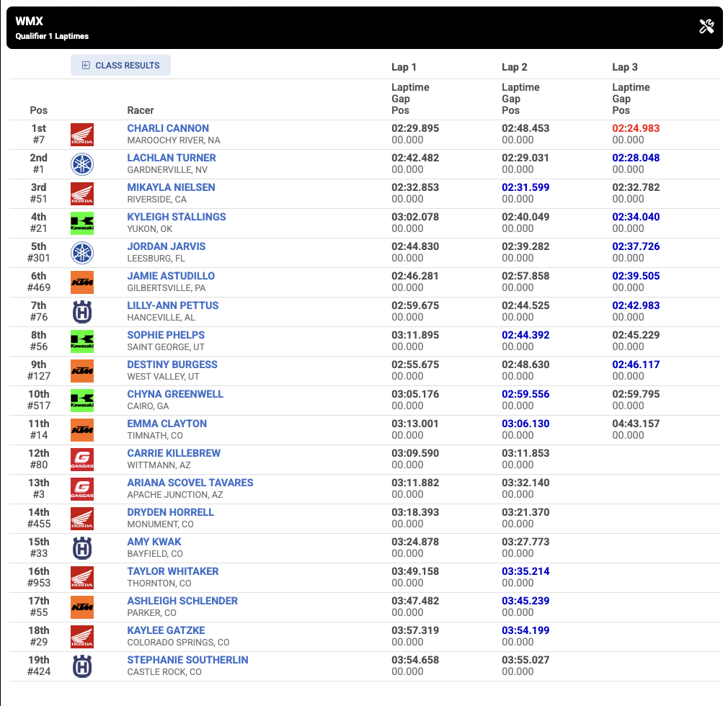Select Sophie Phelps racer name

click(166, 335)
